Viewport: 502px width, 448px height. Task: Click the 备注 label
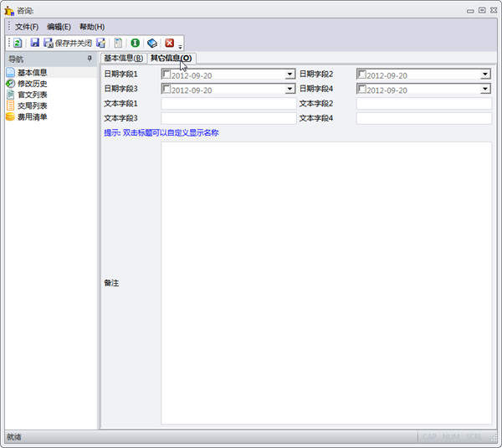(111, 283)
